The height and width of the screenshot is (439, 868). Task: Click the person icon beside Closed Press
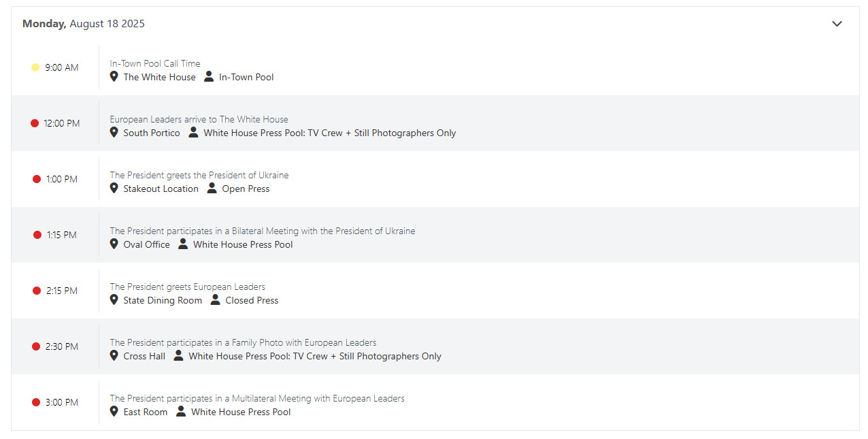(x=216, y=300)
